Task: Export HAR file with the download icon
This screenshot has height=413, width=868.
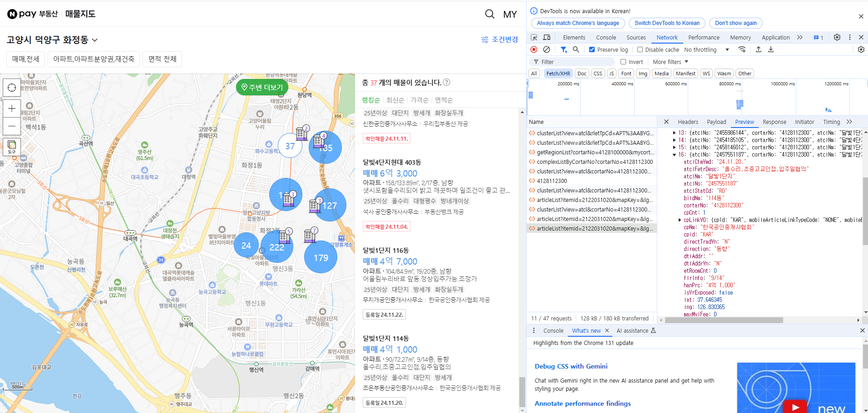Action: click(771, 49)
